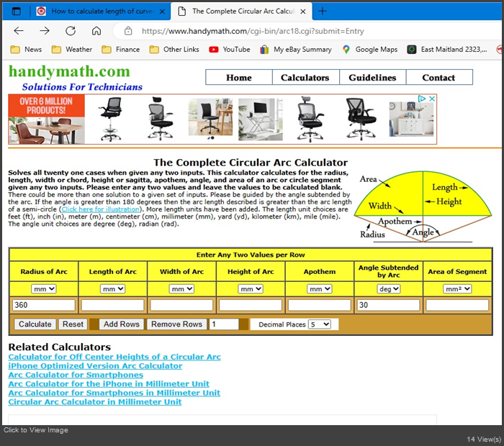504x446 pixels.
Task: Click the Add Rows button
Action: [122, 324]
